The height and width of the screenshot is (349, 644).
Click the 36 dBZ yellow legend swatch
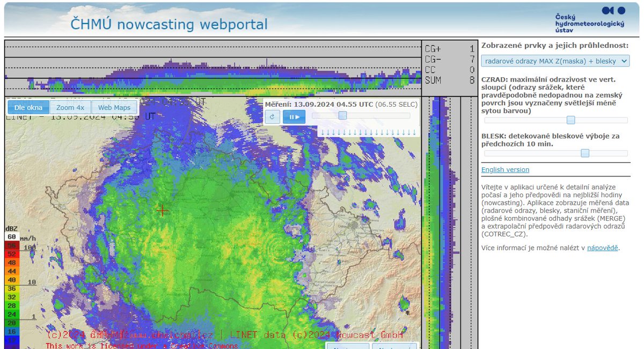[11, 288]
